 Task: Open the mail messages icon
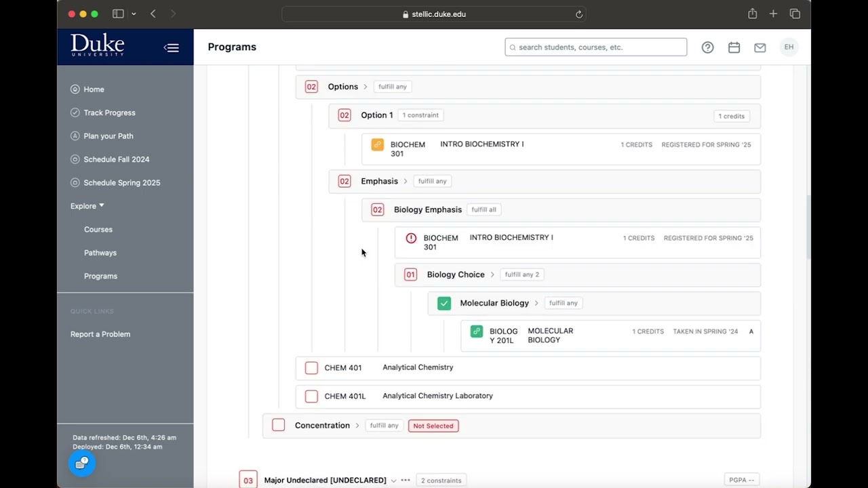tap(760, 47)
